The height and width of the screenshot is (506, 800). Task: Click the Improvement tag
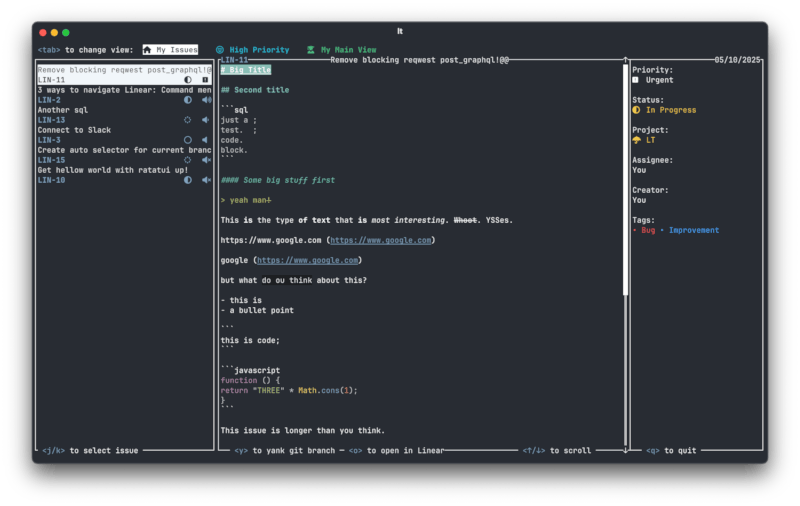[x=694, y=230]
